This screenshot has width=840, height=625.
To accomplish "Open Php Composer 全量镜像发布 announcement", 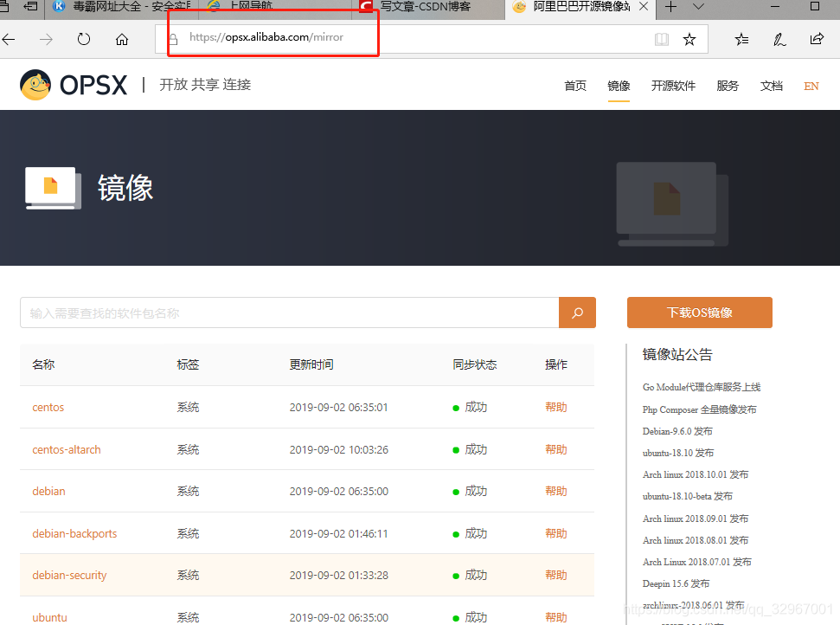I will [x=700, y=409].
